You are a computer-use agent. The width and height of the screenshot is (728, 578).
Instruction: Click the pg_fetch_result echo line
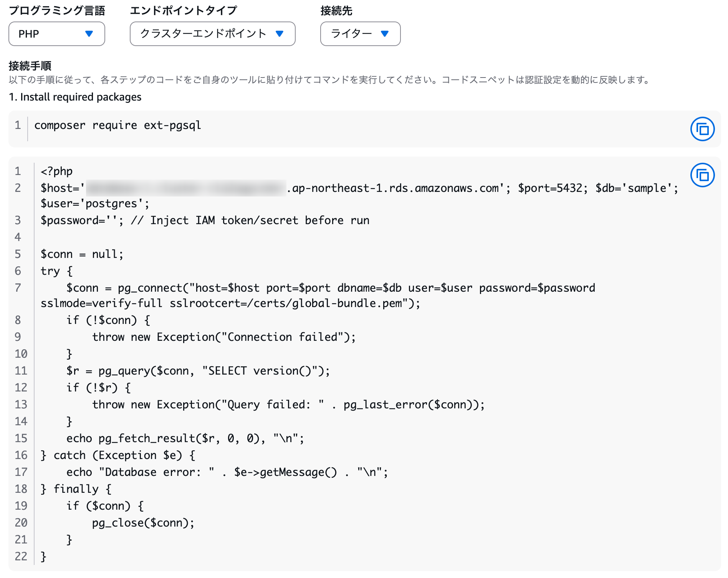185,438
